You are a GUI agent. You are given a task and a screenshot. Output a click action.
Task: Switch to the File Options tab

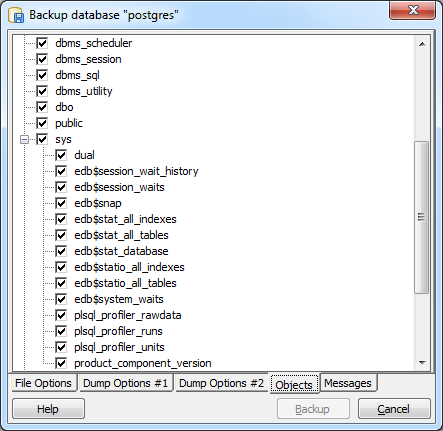coord(44,383)
